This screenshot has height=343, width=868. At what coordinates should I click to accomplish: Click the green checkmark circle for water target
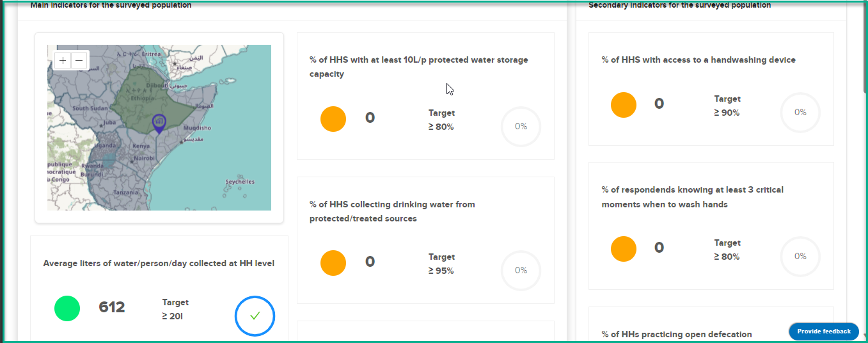point(255,315)
